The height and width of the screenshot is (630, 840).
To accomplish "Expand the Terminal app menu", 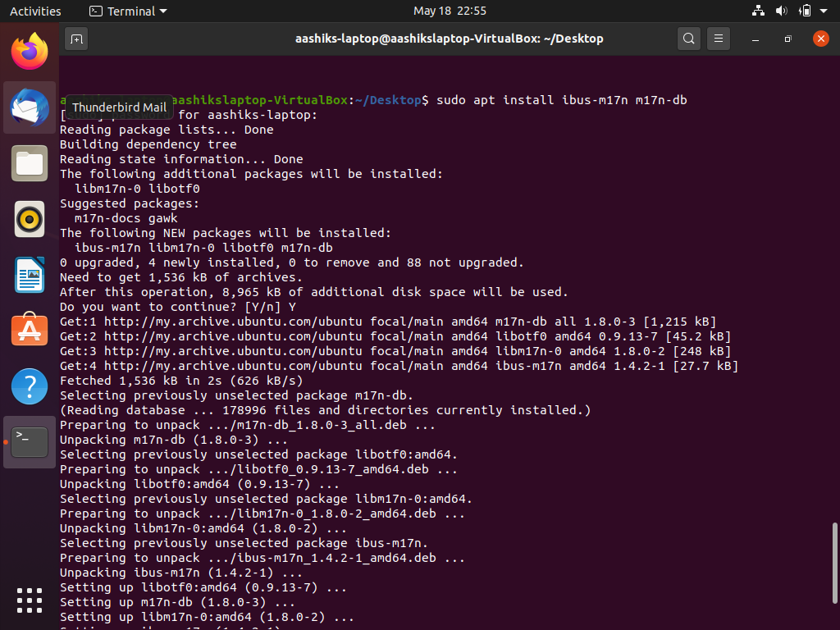I will tap(128, 11).
